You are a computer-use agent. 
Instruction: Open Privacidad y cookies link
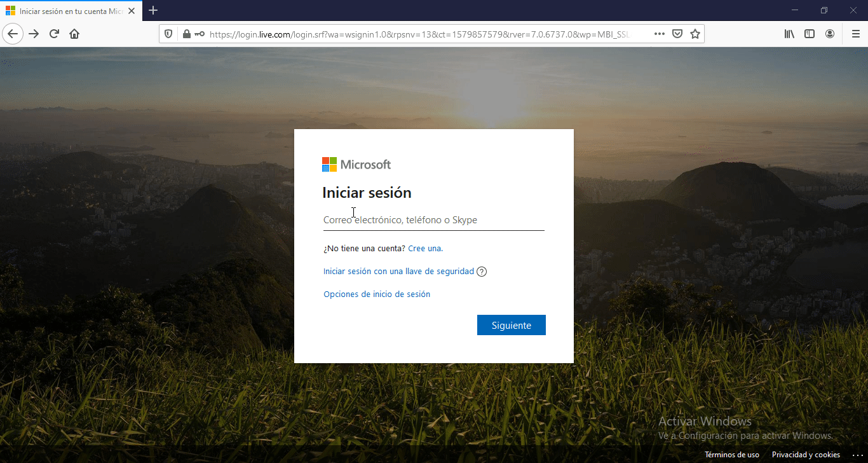[x=806, y=455]
